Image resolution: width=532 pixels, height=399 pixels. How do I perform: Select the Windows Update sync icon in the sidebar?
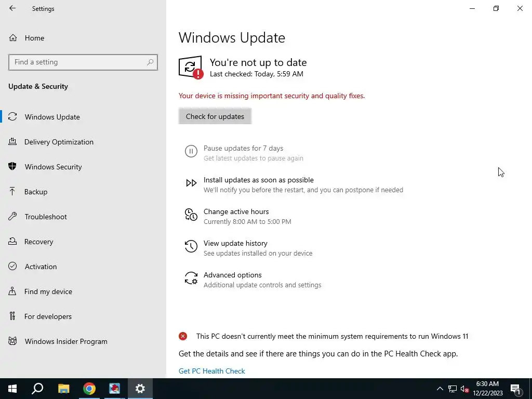pos(12,117)
